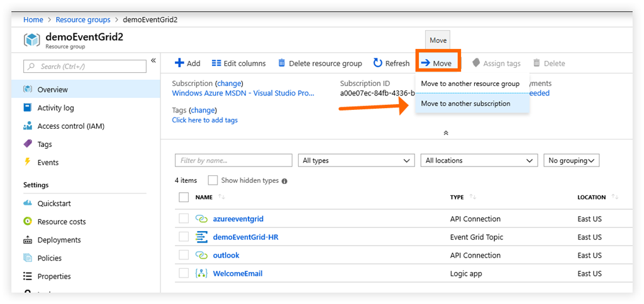
Task: Tick the select-all checkbox in header
Action: point(184,197)
